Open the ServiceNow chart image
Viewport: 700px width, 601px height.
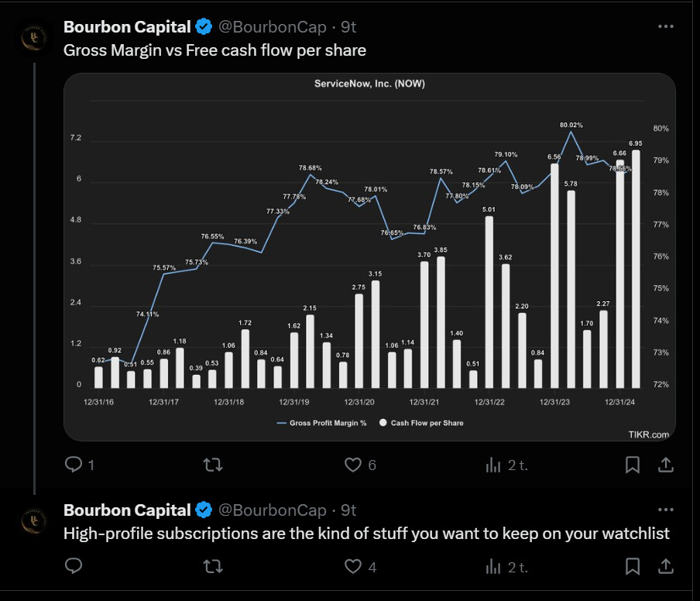[x=369, y=256]
